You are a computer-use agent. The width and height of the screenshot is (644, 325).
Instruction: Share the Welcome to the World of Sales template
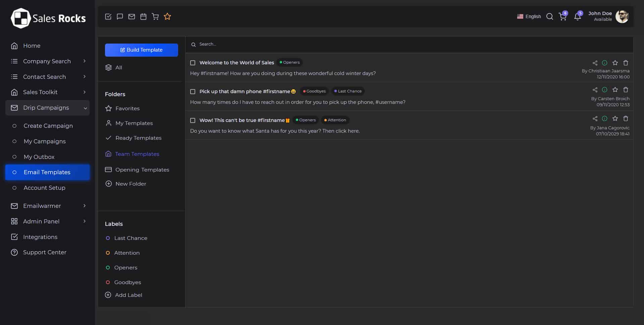[x=595, y=63]
